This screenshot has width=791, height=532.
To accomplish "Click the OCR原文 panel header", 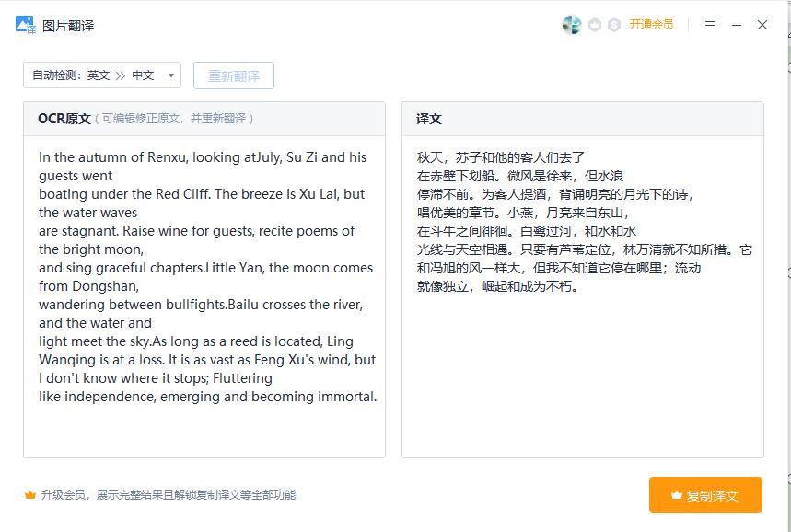I will [x=64, y=119].
